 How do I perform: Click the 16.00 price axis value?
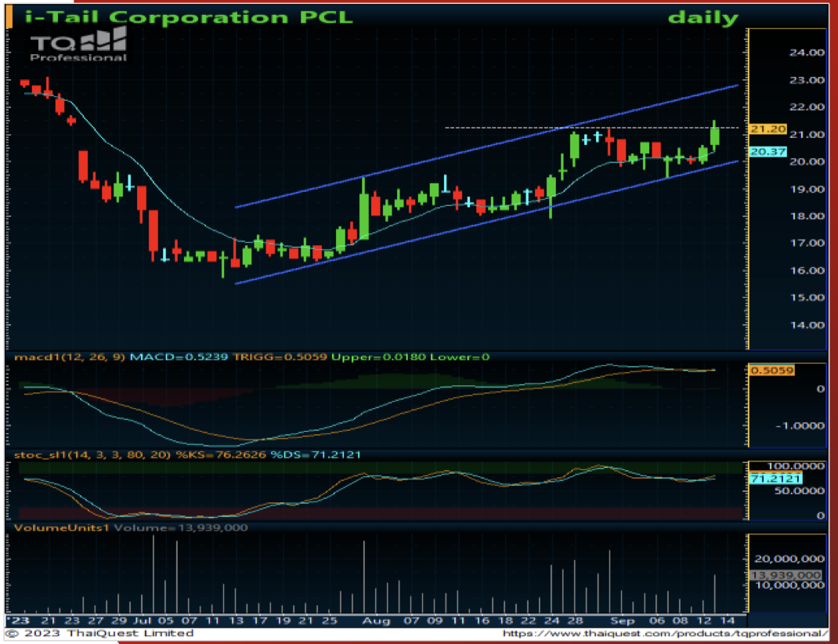pos(807,270)
